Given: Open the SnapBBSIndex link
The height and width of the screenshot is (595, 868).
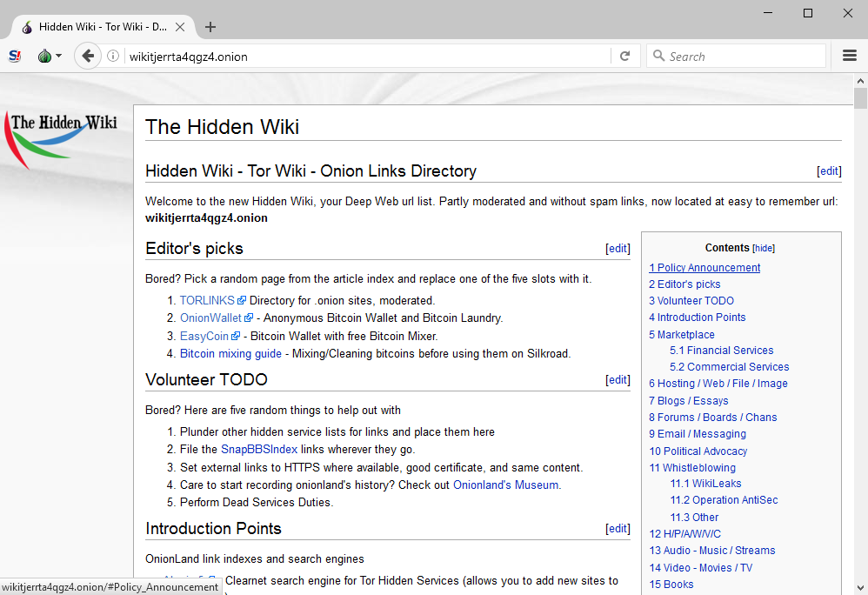Looking at the screenshot, I should tap(259, 450).
